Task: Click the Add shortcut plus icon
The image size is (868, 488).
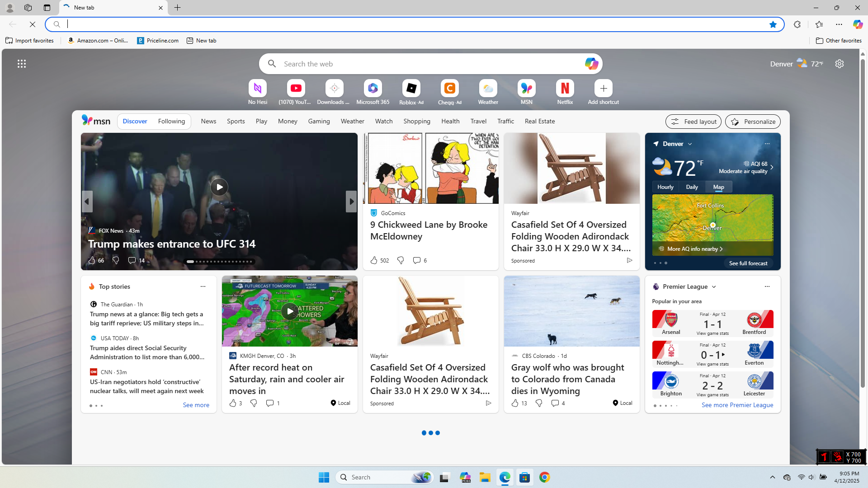Action: coord(603,88)
